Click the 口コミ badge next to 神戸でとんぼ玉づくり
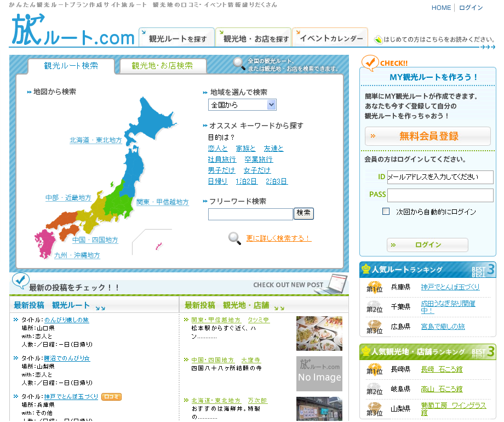 point(111,397)
